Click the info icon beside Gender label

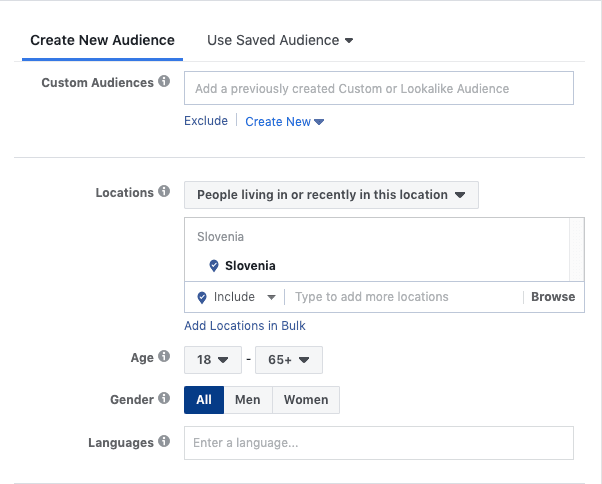click(x=164, y=399)
